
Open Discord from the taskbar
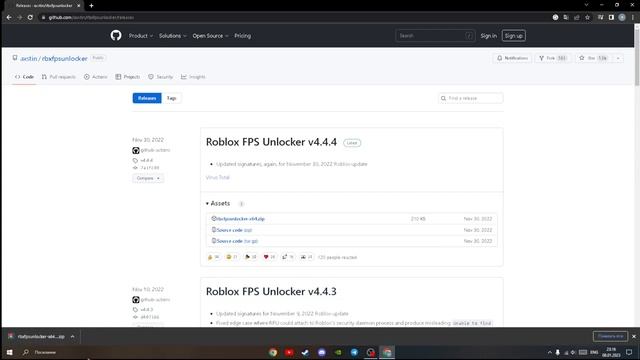322,352
